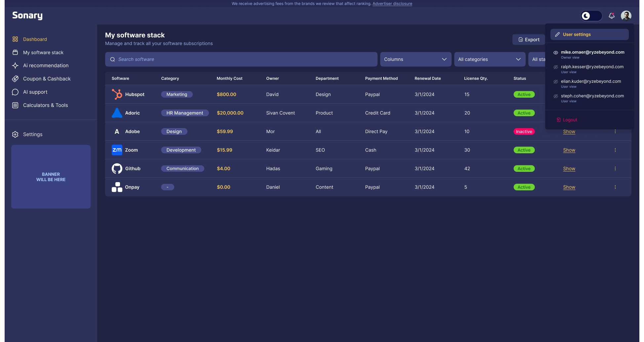Image resolution: width=644 pixels, height=342 pixels.
Task: Click the Advertiser disclosure link
Action: point(392,4)
